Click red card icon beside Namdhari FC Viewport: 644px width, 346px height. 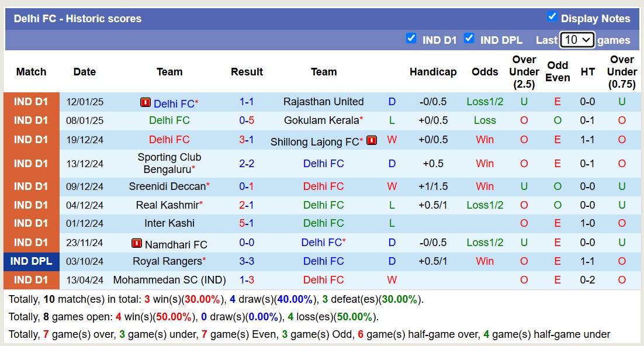pyautogui.click(x=137, y=243)
